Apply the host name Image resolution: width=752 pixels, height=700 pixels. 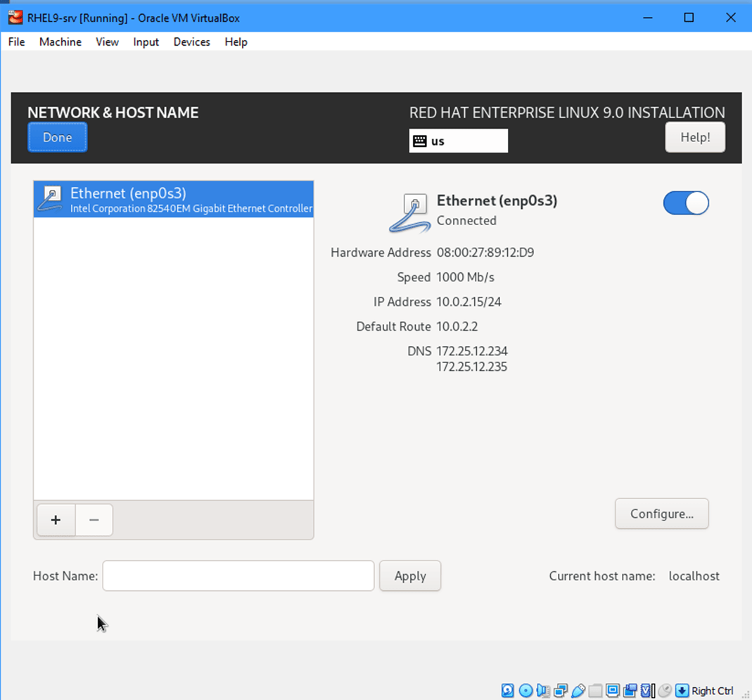(x=410, y=575)
